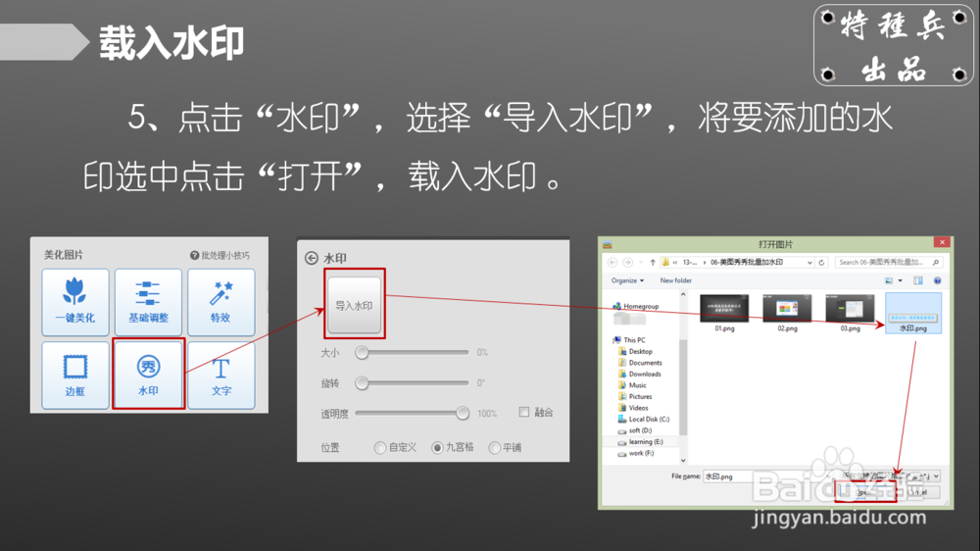Viewport: 980px width, 551px height.
Task: Open the 文字 text tool
Action: click(220, 376)
